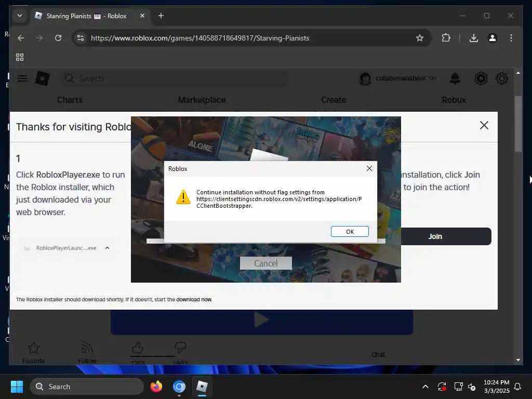
Task: Click the scrollbar down arrow
Action: [518, 360]
